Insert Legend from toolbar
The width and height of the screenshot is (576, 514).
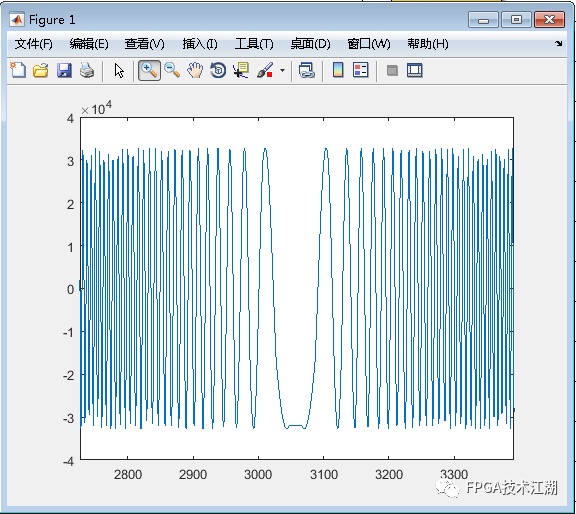[x=360, y=70]
